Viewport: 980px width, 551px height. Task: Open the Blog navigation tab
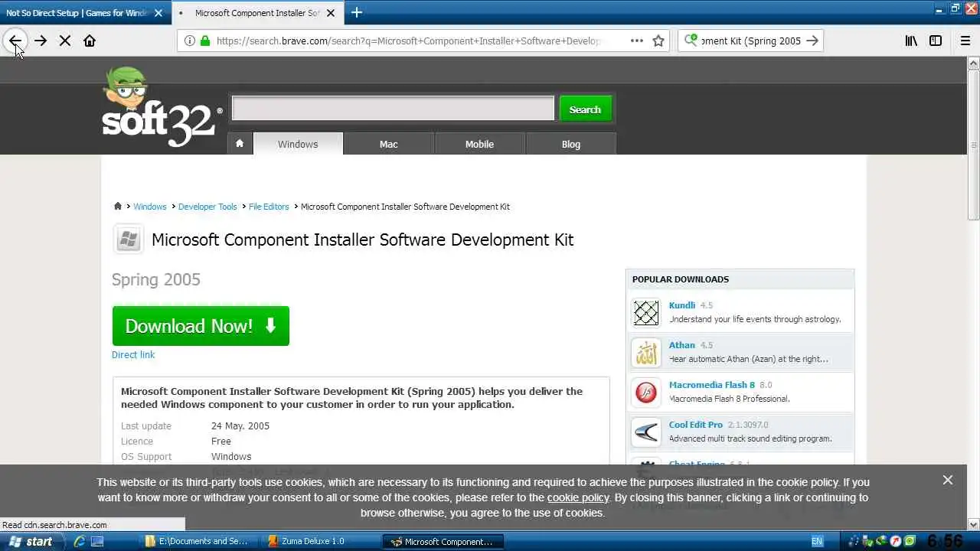(x=571, y=144)
